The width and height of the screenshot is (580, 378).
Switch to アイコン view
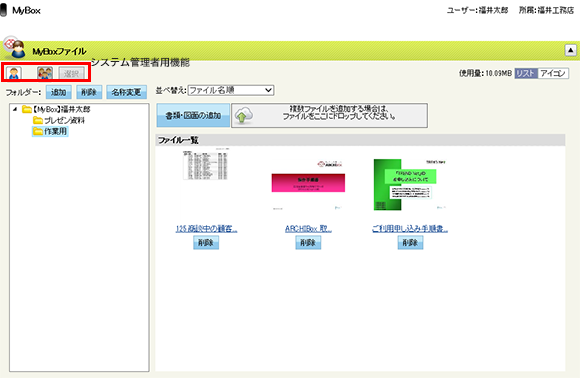point(553,73)
